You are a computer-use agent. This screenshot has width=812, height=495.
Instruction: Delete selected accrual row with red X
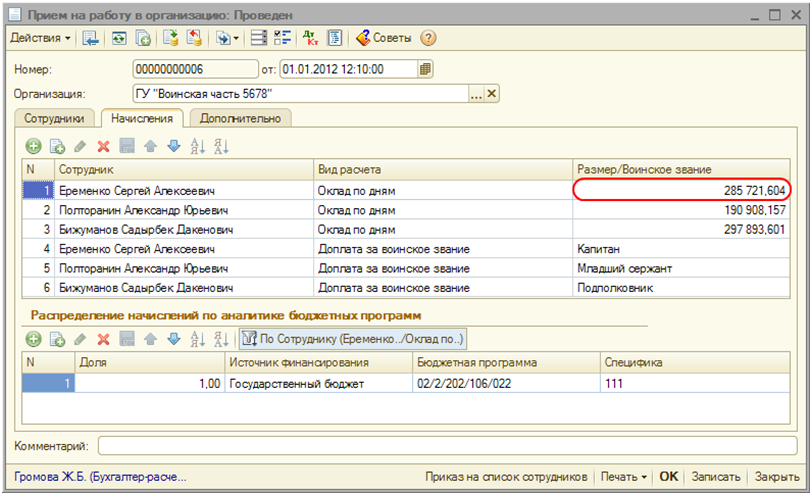(x=102, y=146)
